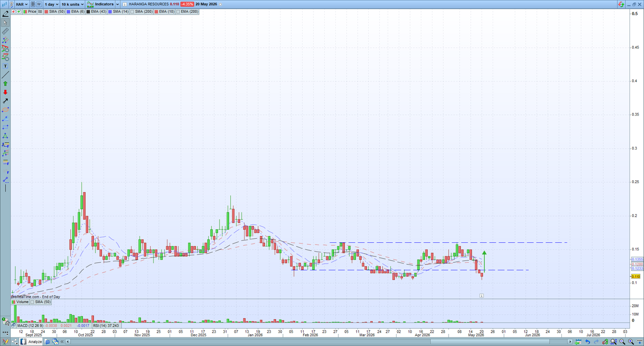Screen dimensions: 644x346
Task: Toggle the D daily timeframe button
Action: coord(33,4)
